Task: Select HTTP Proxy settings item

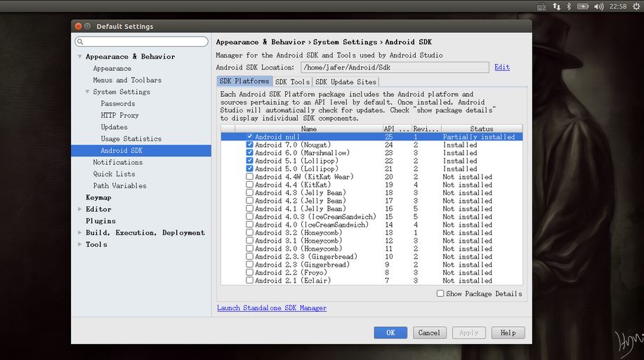Action: coord(119,115)
